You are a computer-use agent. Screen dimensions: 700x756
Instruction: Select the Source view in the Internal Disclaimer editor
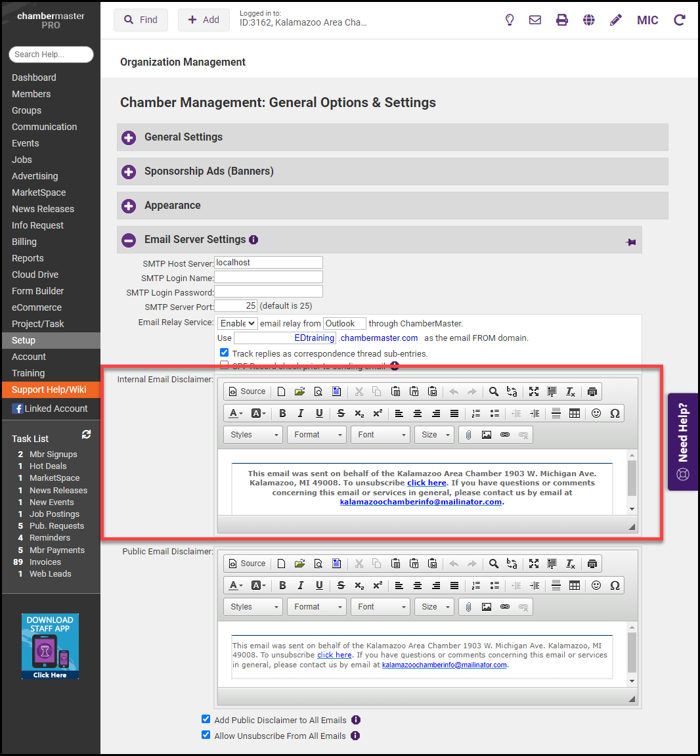[246, 391]
